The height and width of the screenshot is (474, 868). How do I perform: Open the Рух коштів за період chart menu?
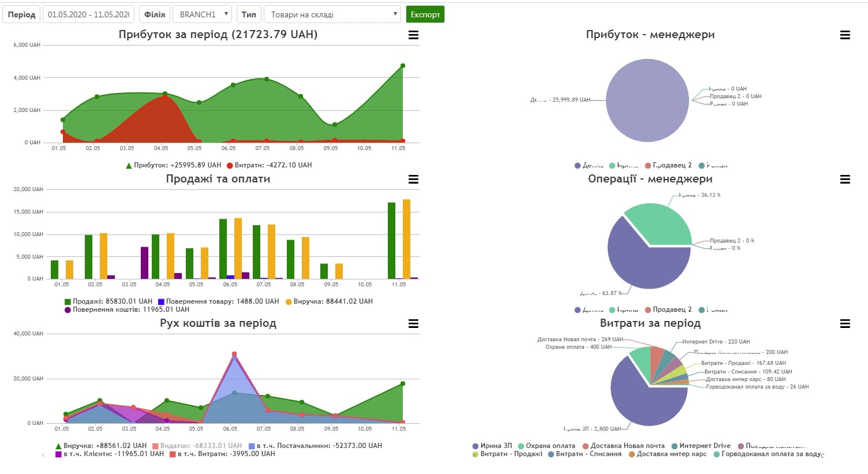coord(413,324)
